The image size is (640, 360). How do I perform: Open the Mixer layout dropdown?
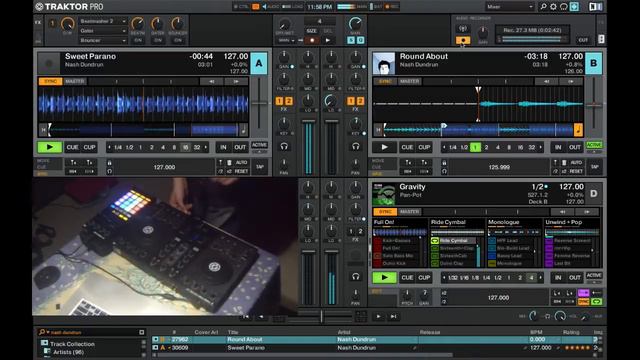point(509,7)
